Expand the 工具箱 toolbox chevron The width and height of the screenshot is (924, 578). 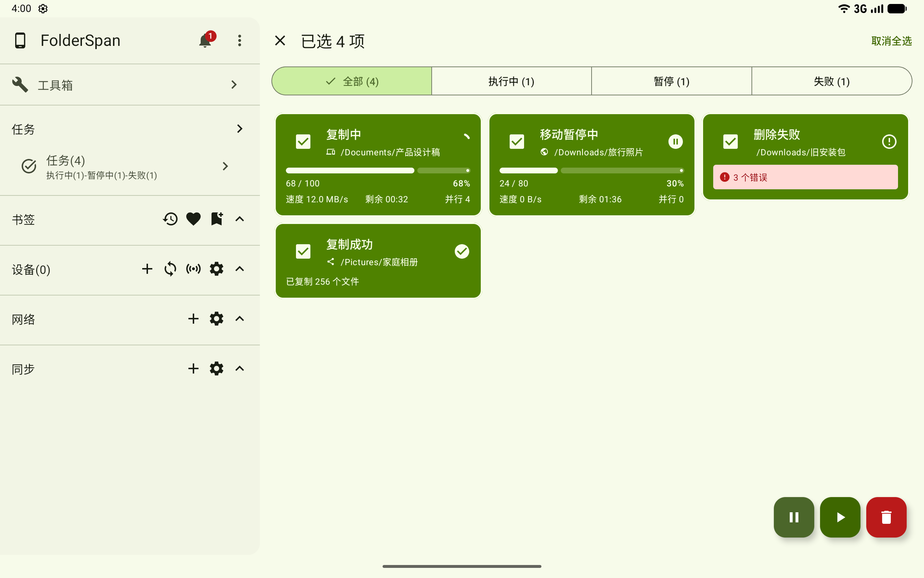(234, 85)
